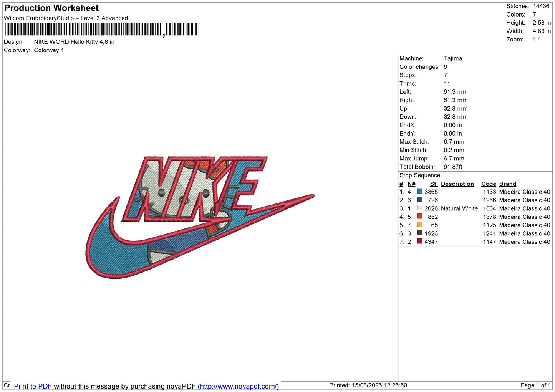Click the barcode under the worksheet title
Image resolution: width=555 pixels, height=392 pixels.
(102, 30)
